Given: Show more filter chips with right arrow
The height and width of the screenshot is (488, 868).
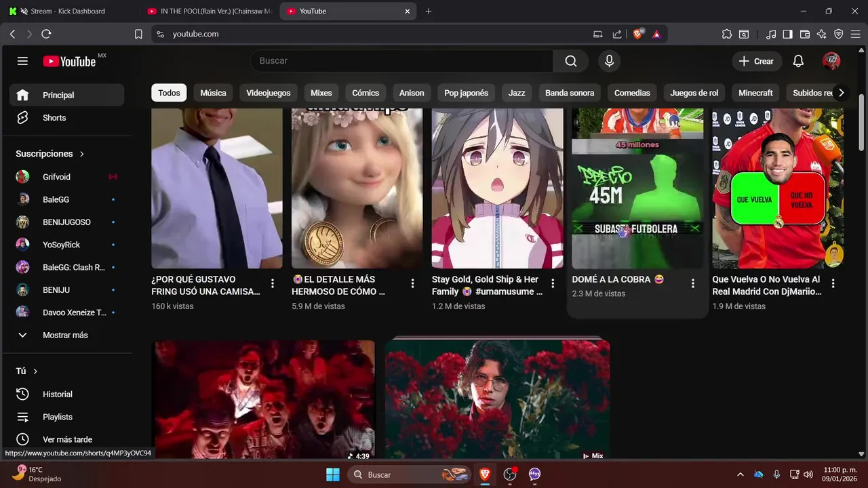Looking at the screenshot, I should 841,93.
